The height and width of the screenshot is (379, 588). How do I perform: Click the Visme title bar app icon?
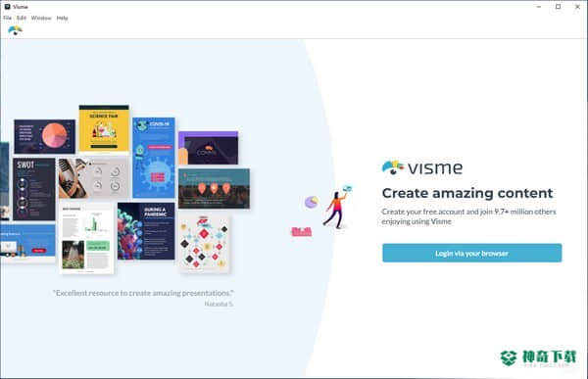click(7, 7)
